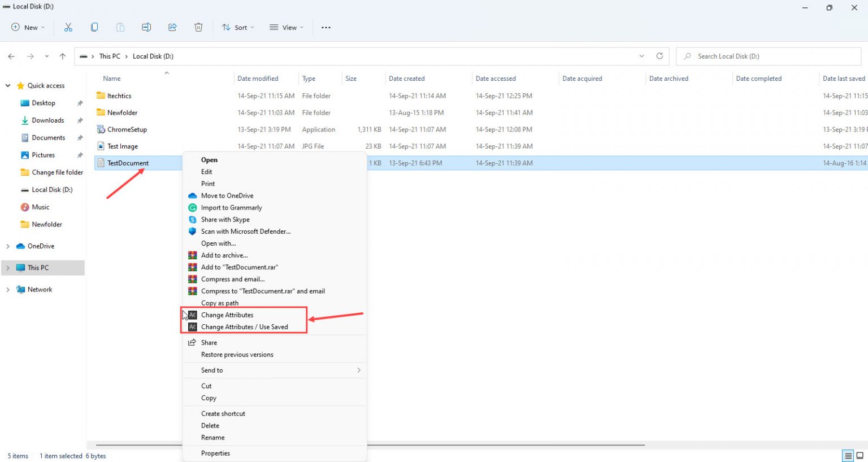Navigate to This PC via the breadcrumb

(109, 56)
